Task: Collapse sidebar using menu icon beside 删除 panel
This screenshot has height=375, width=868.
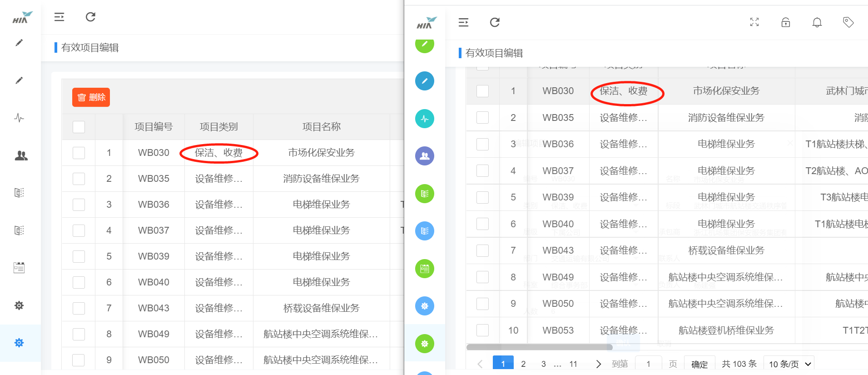Action: point(59,17)
